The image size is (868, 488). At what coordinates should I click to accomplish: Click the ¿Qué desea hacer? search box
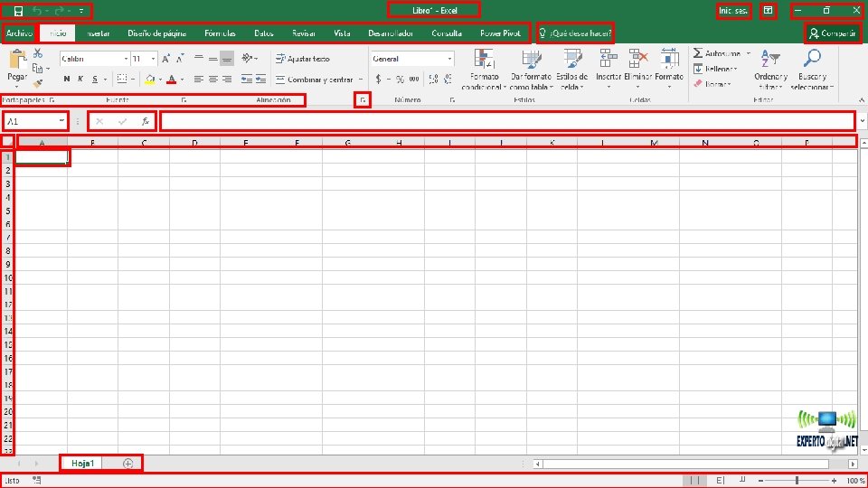click(575, 33)
